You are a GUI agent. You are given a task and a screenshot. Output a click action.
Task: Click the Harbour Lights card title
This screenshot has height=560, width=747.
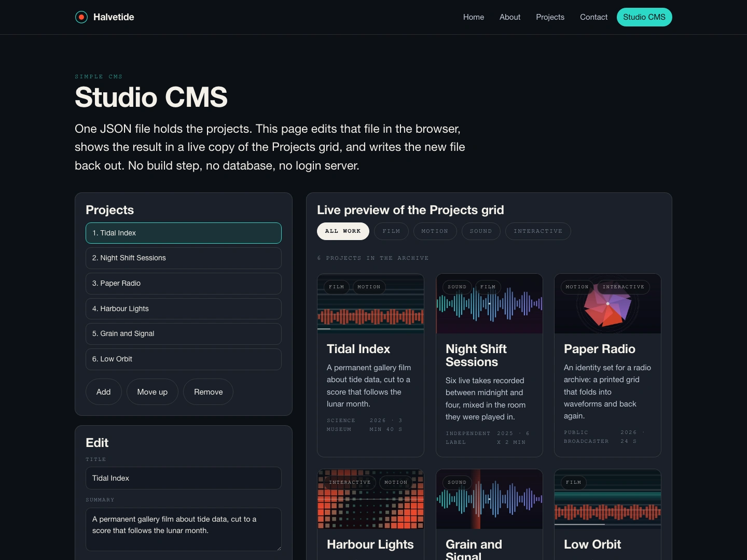click(x=370, y=544)
